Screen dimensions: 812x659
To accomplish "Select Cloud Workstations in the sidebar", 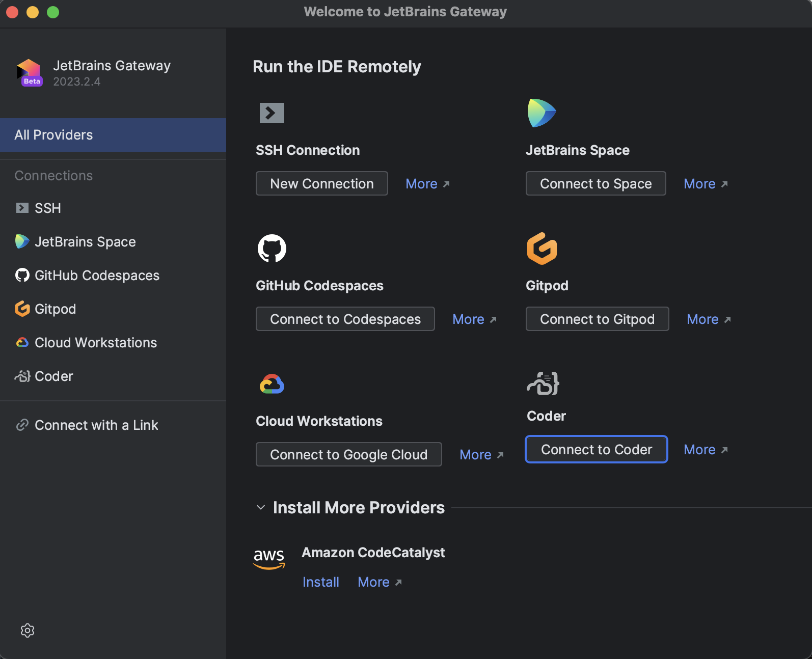I will pyautogui.click(x=95, y=343).
